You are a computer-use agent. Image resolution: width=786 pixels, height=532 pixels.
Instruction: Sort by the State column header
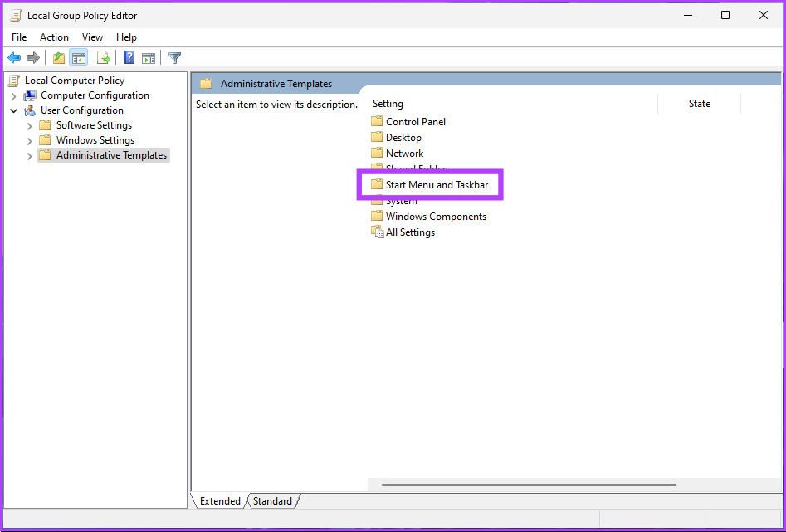[x=699, y=104]
